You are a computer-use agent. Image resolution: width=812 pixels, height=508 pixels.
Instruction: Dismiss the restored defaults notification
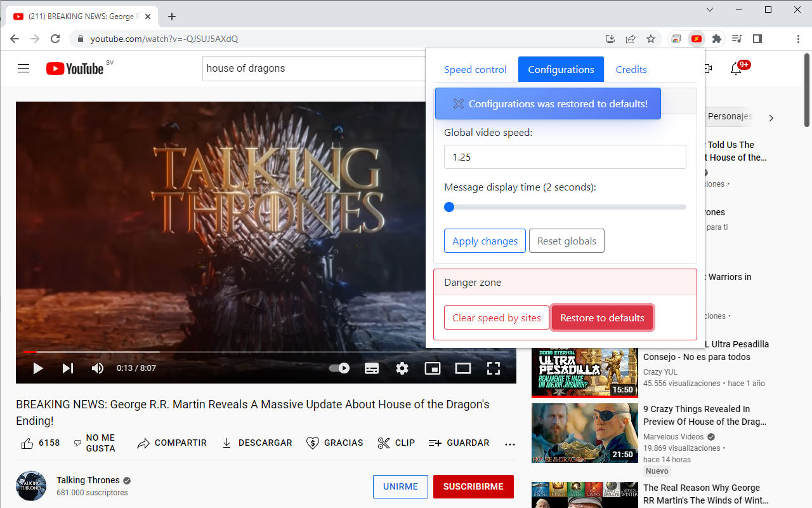coord(459,104)
